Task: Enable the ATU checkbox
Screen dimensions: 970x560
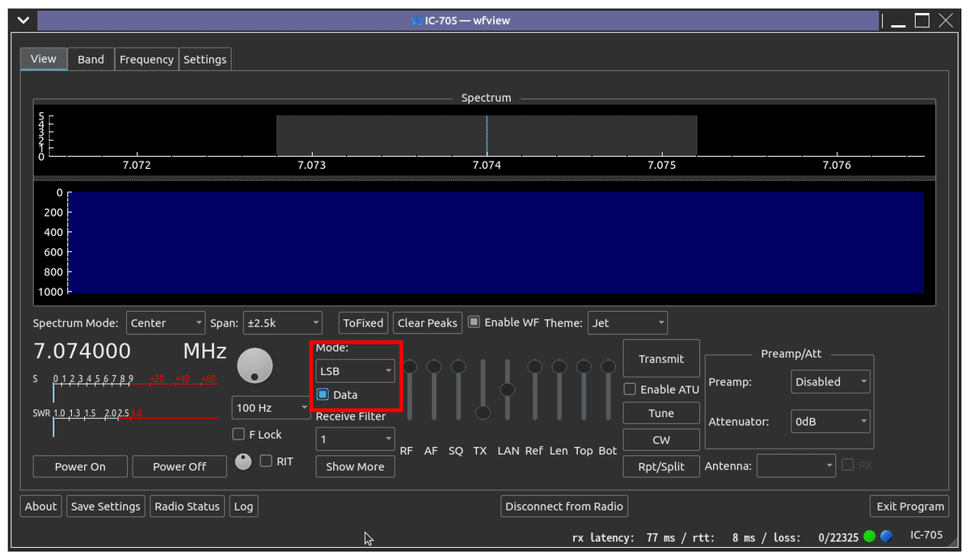Action: click(629, 389)
